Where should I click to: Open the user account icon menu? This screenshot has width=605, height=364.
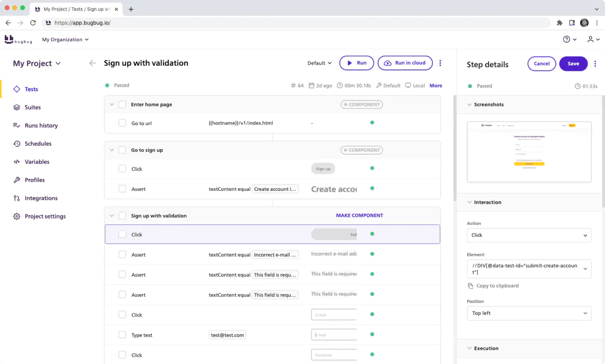(x=590, y=39)
